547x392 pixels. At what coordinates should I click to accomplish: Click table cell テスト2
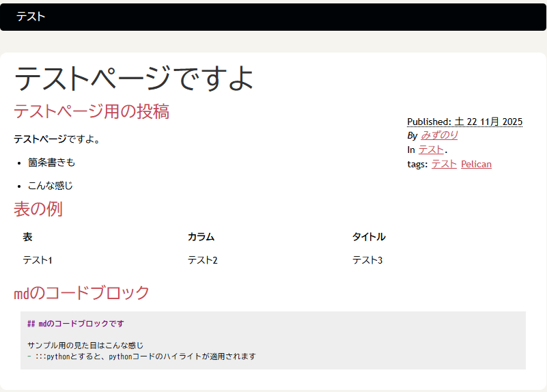202,260
